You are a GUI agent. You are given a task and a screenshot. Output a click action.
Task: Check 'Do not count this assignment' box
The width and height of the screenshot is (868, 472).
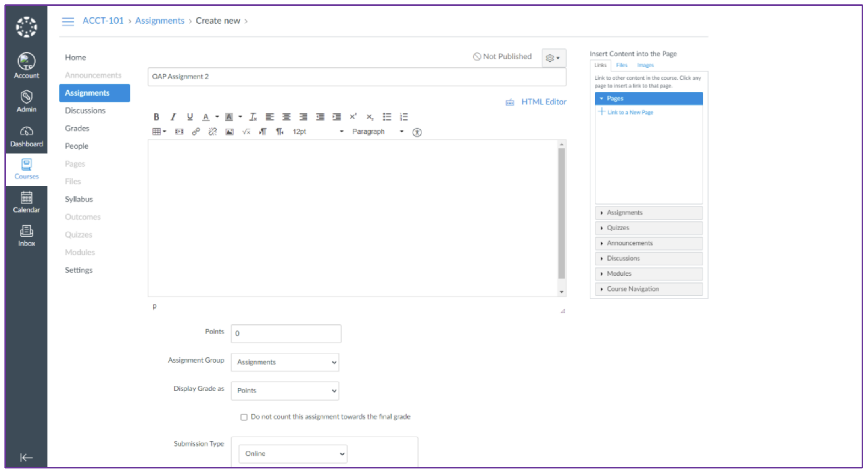coord(244,417)
